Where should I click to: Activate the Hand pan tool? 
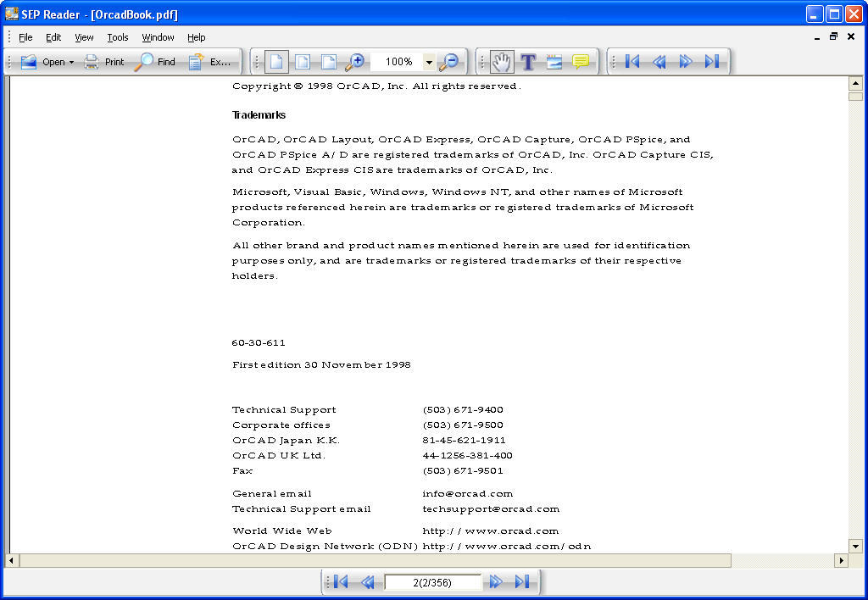point(502,61)
